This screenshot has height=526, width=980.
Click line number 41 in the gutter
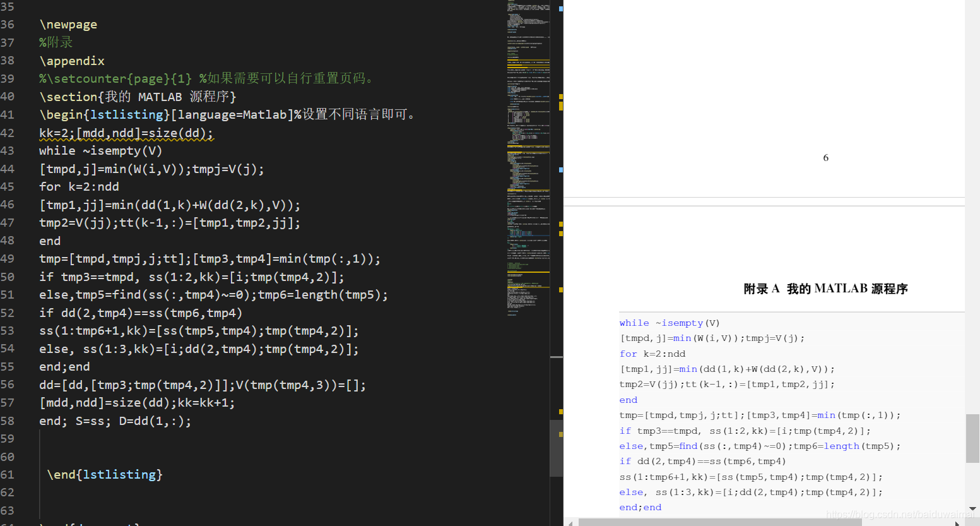point(8,114)
